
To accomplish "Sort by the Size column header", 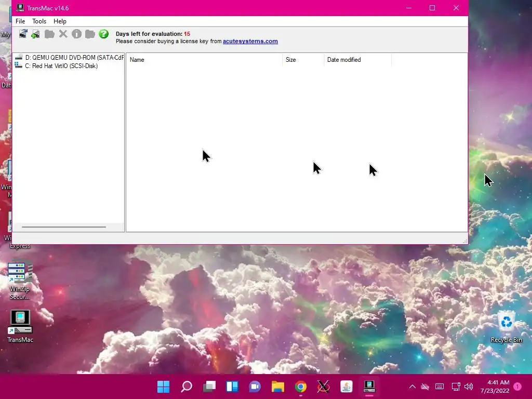I will pos(303,60).
